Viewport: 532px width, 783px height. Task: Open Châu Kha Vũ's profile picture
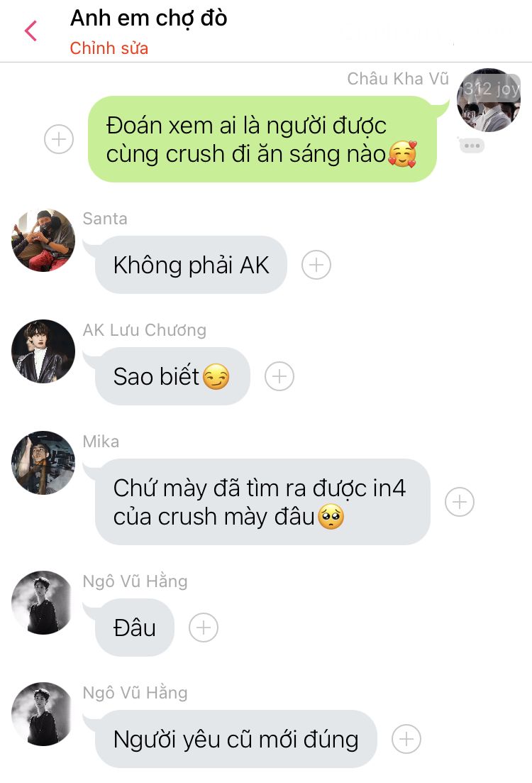coord(489,100)
